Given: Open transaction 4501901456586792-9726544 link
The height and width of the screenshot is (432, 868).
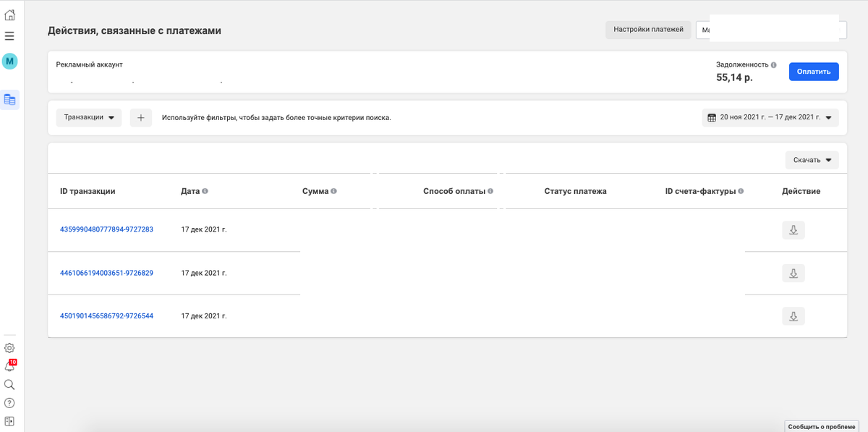Looking at the screenshot, I should pyautogui.click(x=106, y=316).
